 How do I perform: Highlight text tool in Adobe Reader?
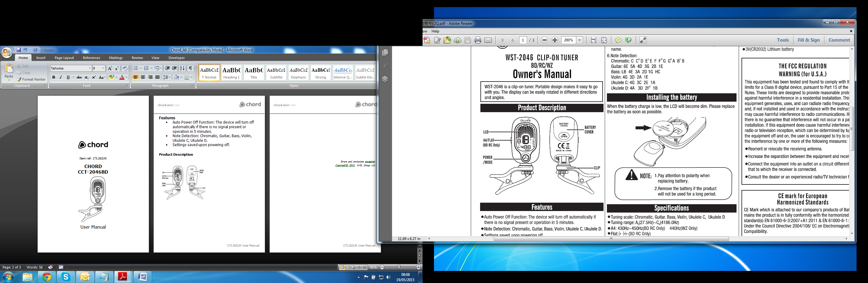tap(629, 40)
